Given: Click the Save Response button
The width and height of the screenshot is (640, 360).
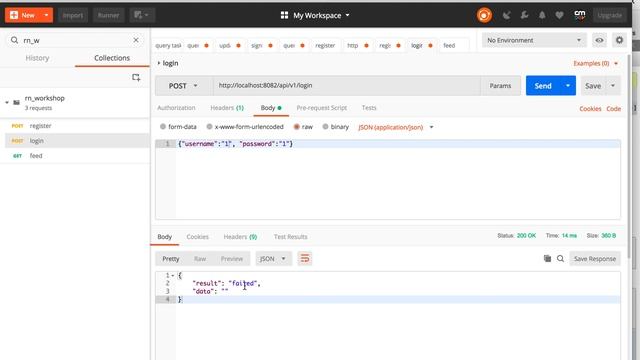Looking at the screenshot, I should 595,259.
